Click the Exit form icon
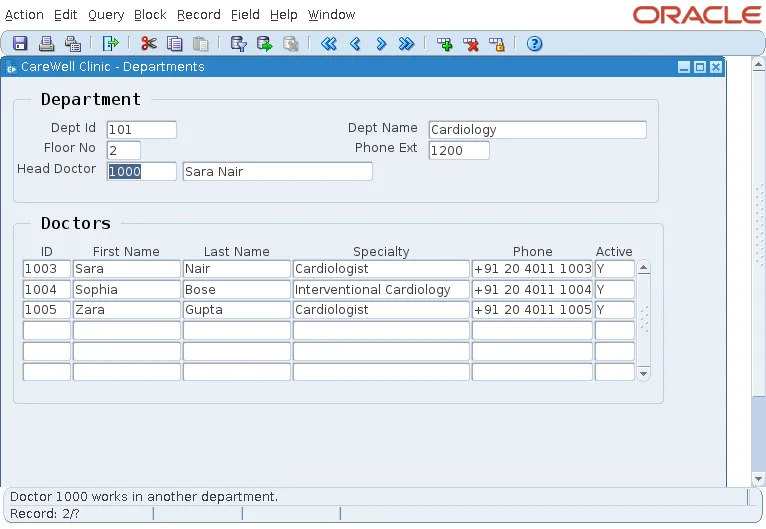This screenshot has height=529, width=766. pyautogui.click(x=110, y=43)
